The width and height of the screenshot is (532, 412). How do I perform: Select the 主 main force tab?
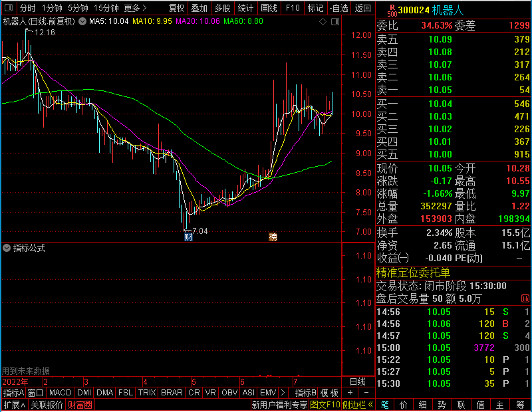500,405
